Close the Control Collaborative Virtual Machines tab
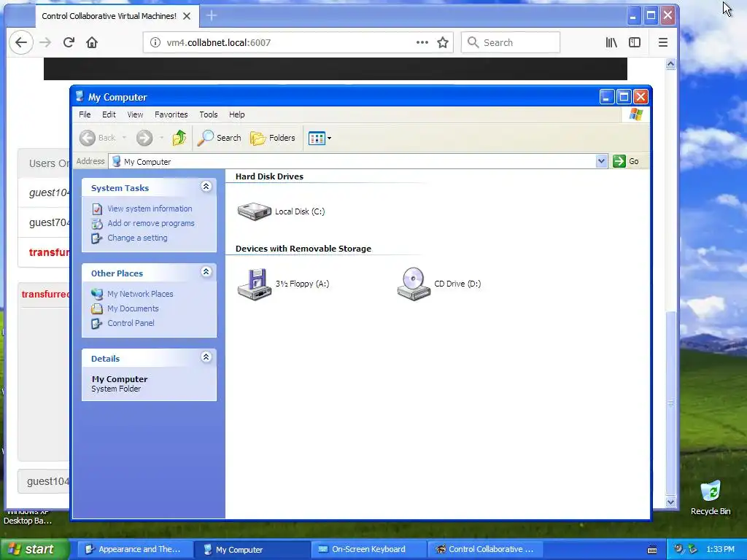The image size is (747, 560). click(187, 16)
